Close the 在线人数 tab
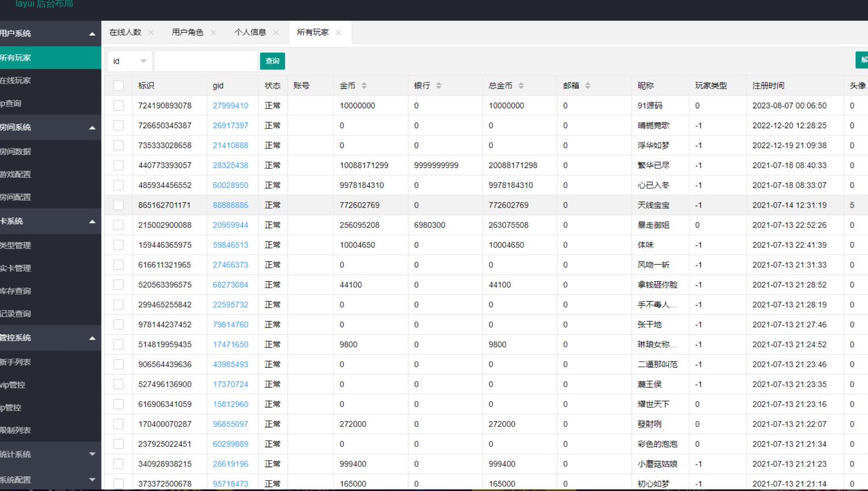This screenshot has height=491, width=868. [x=151, y=33]
